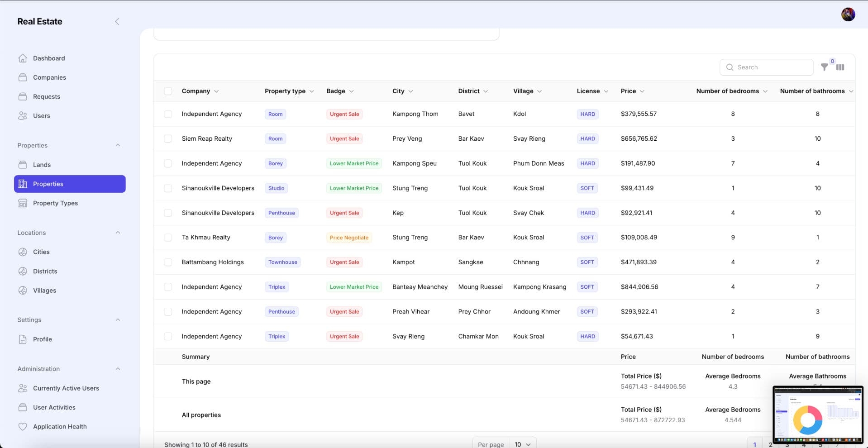
Task: Select the Battambang Holdings row checkbox
Action: pyautogui.click(x=168, y=262)
